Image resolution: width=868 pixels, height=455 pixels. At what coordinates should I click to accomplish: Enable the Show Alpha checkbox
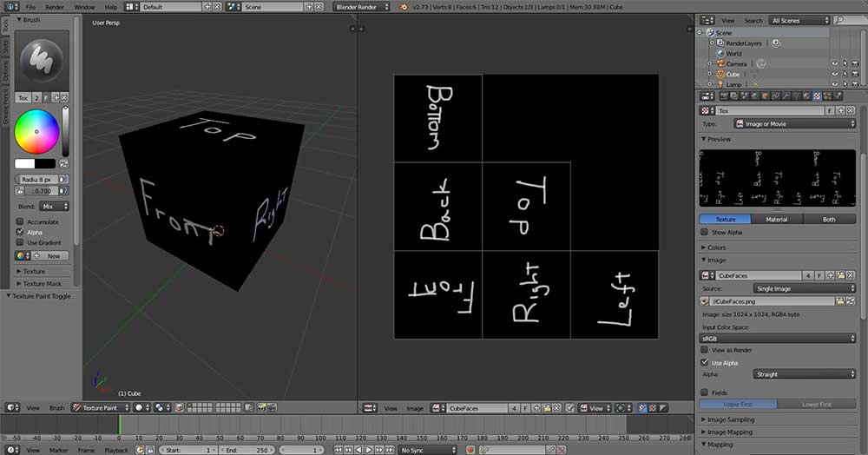pos(704,232)
